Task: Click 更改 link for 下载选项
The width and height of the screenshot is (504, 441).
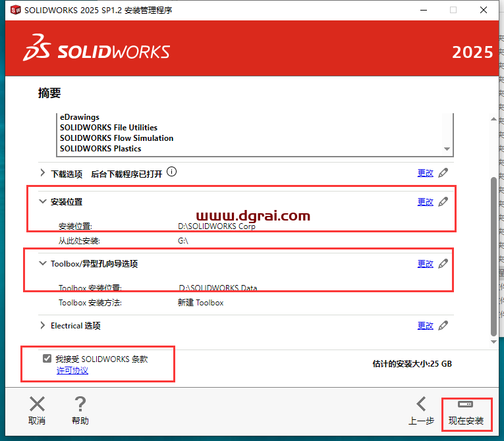Action: click(x=425, y=173)
